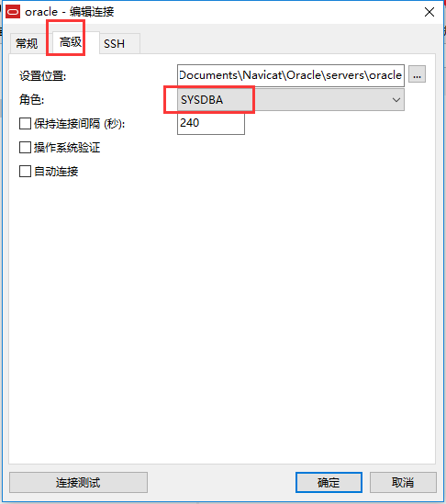This screenshot has height=504, width=446.
Task: Toggle the 操作系统验证 checkbox
Action: point(25,148)
